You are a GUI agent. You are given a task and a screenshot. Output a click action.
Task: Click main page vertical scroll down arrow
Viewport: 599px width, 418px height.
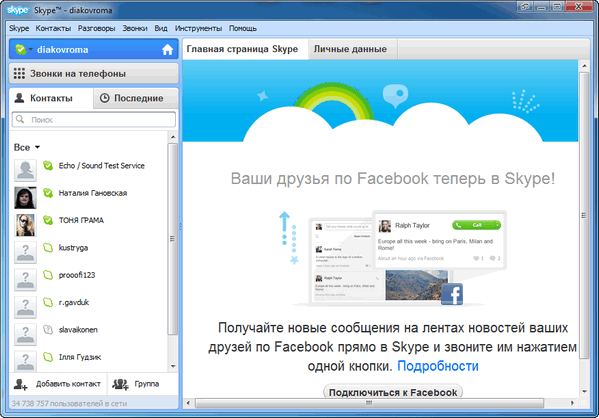tap(584, 392)
